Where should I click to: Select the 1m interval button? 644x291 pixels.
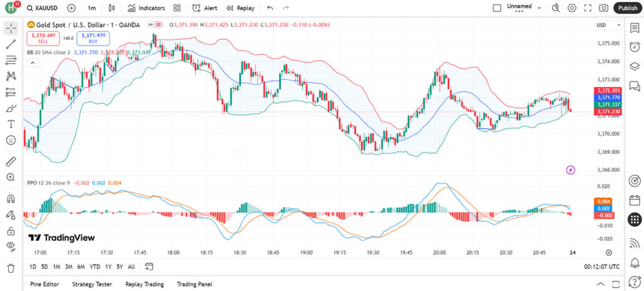point(92,8)
